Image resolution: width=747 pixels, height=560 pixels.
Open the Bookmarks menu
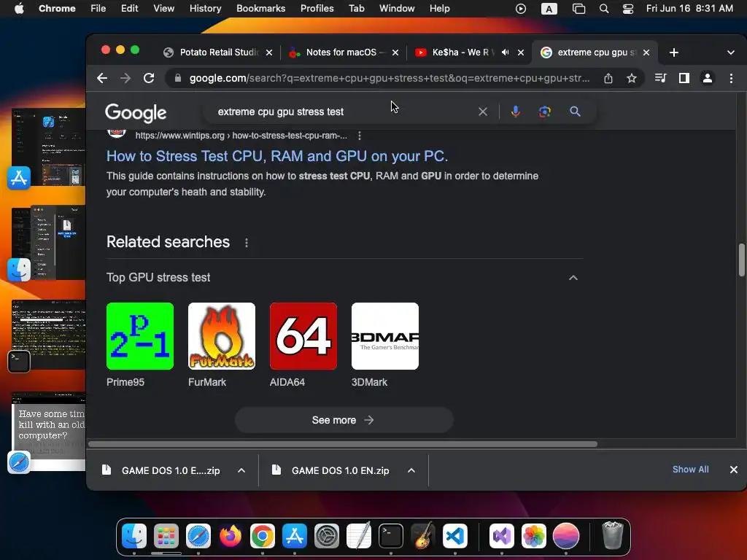click(260, 9)
